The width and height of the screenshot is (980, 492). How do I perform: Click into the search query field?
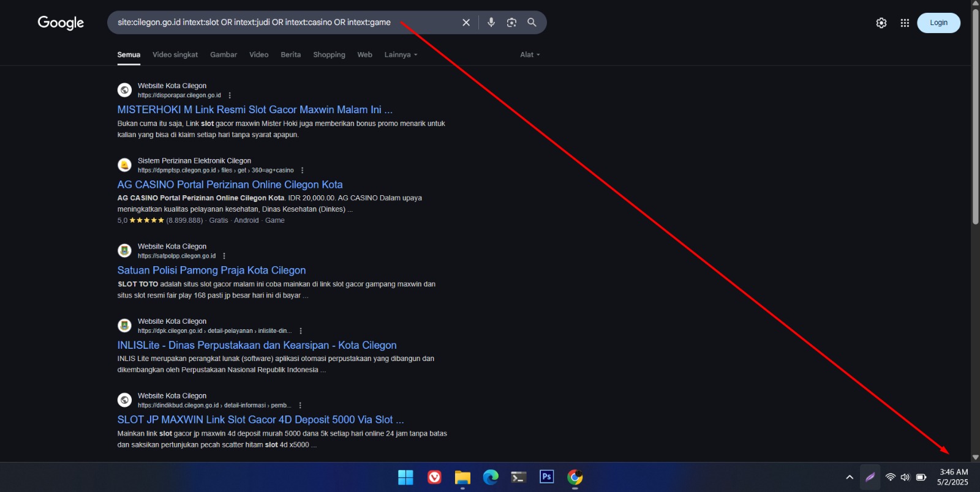(x=276, y=23)
